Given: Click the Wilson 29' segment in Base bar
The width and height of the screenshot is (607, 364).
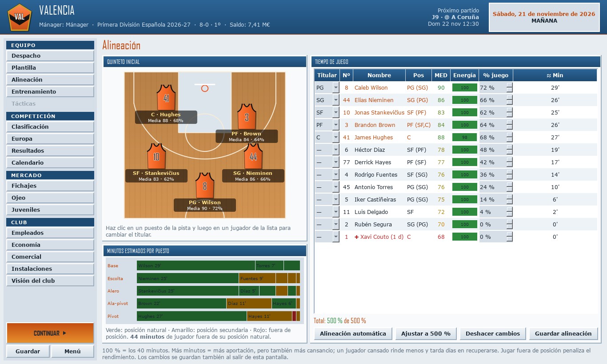Looking at the screenshot, I should point(196,266).
